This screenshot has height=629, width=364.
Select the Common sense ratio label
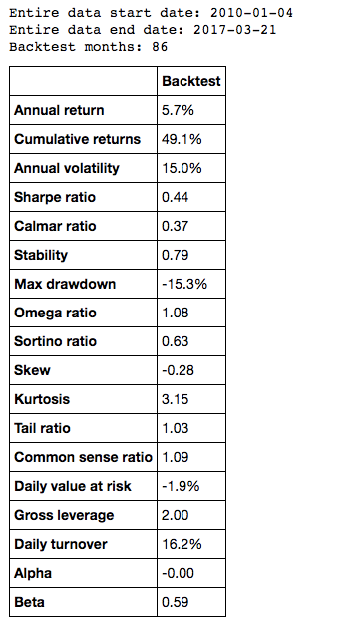[83, 457]
